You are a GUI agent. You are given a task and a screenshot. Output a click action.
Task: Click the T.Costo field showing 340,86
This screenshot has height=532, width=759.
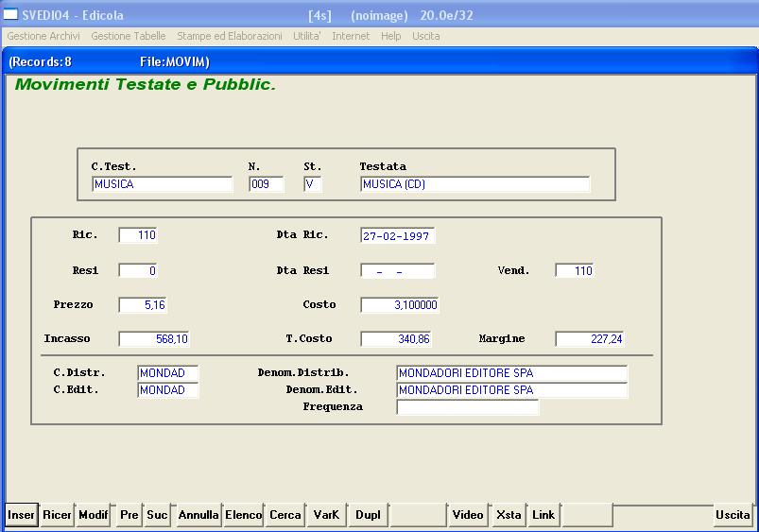(395, 339)
